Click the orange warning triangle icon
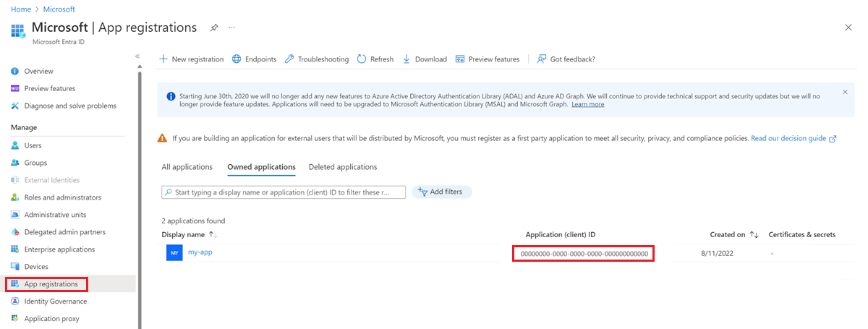The height and width of the screenshot is (329, 868). (x=162, y=138)
